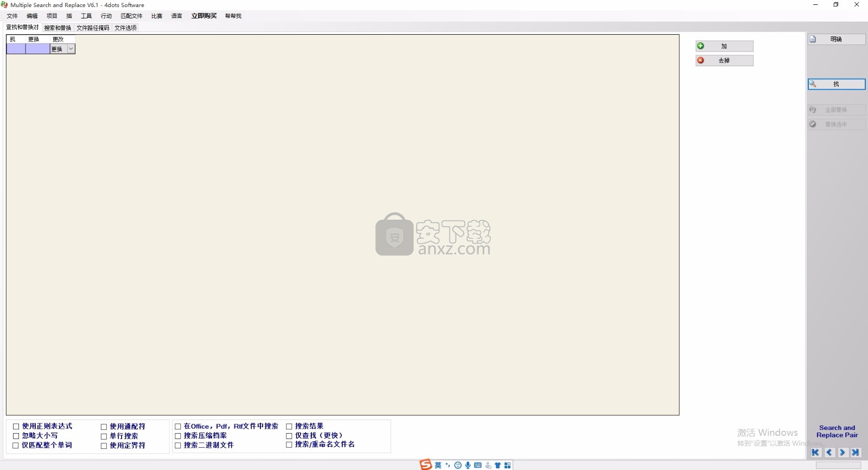The width and height of the screenshot is (868, 470).
Task: Click the 替换选中 (Replace Selected) button
Action: pos(836,124)
